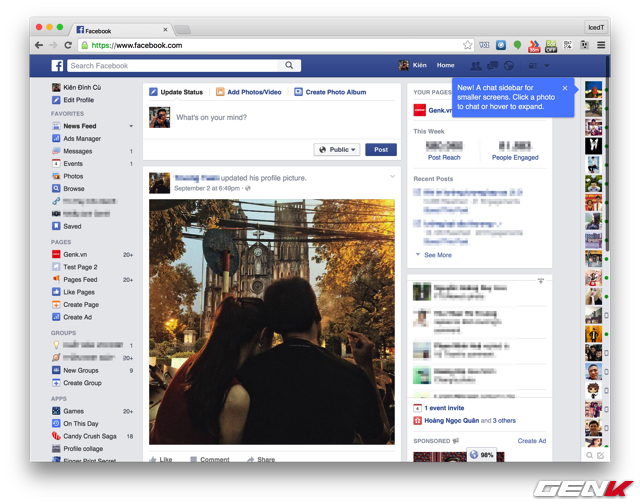Screen dimensions: 640x504
Task: Expand the News Feed sort arrow
Action: (x=130, y=126)
